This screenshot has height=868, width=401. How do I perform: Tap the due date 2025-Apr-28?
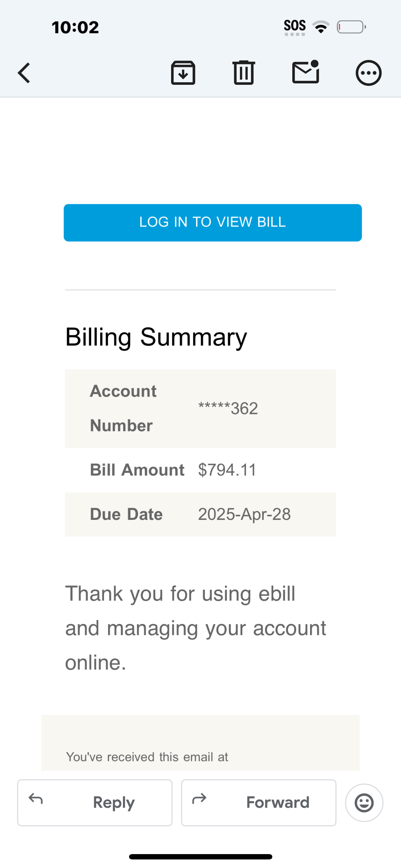click(244, 515)
